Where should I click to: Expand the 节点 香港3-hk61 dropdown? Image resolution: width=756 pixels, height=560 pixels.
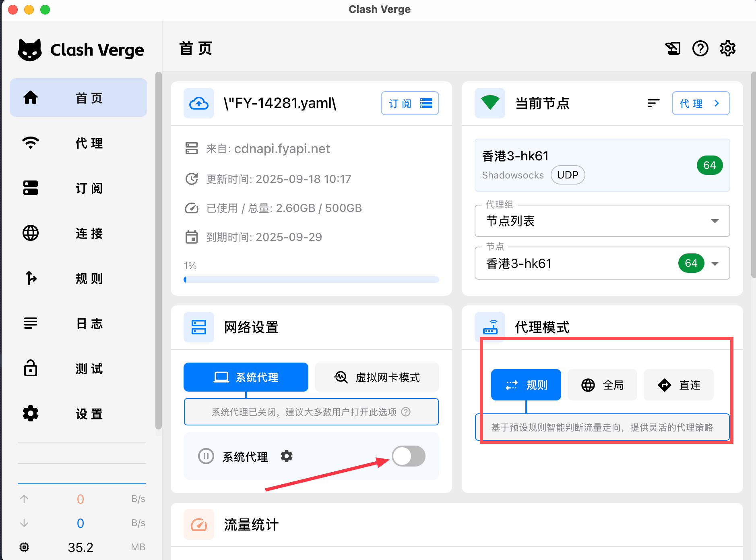coord(602,263)
